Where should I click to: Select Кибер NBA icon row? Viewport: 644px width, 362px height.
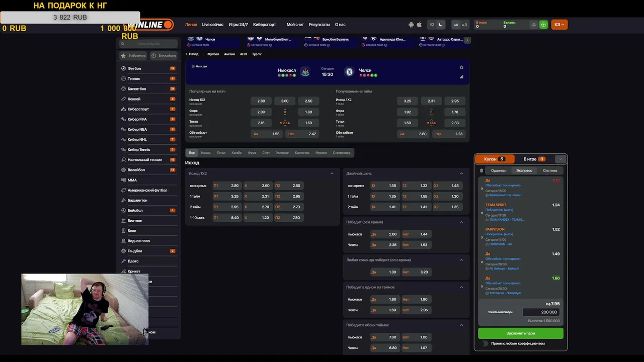point(148,129)
